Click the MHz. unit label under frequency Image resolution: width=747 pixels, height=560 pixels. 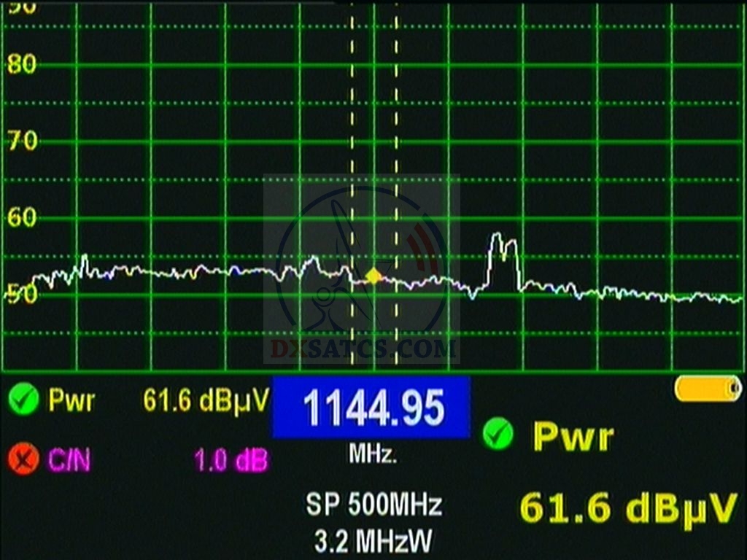pyautogui.click(x=373, y=456)
